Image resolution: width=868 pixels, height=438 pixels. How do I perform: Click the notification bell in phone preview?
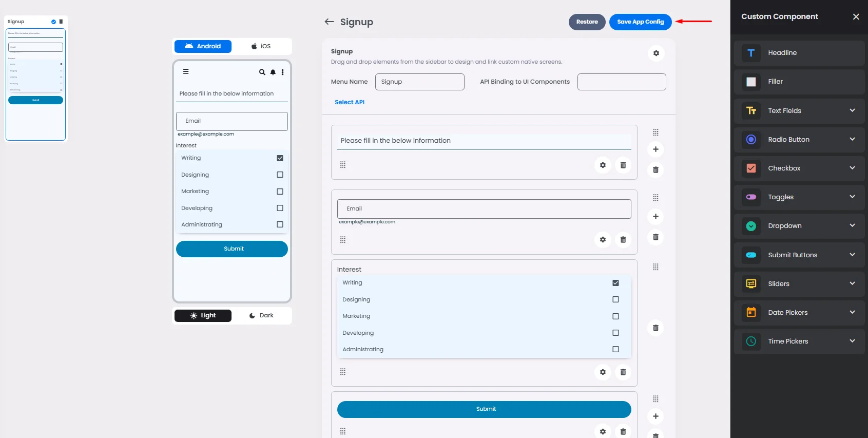[x=273, y=72]
